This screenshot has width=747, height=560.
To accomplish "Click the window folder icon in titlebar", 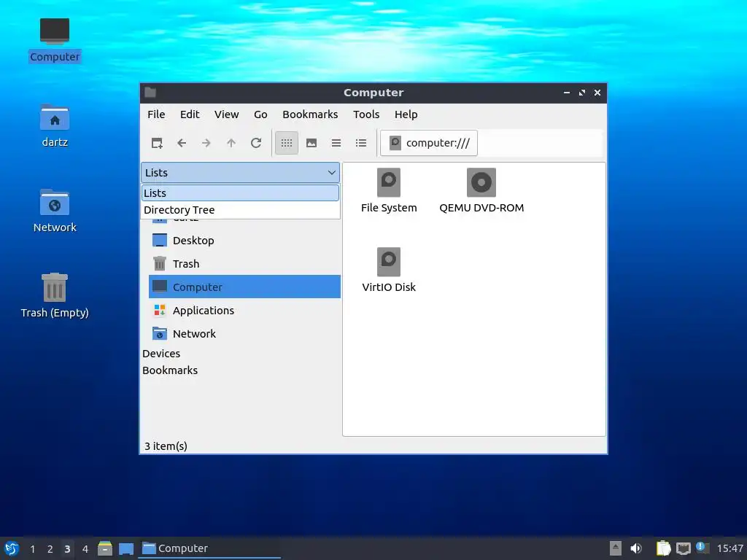I will coord(150,93).
